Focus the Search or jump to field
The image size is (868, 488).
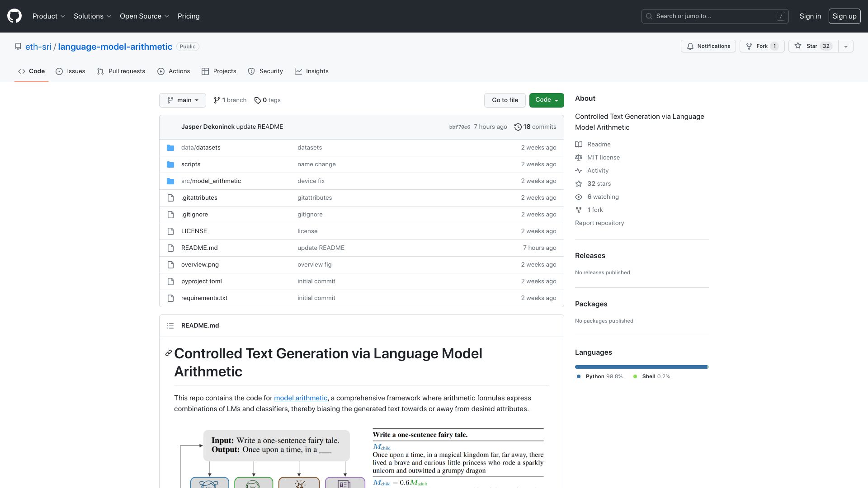click(x=715, y=16)
